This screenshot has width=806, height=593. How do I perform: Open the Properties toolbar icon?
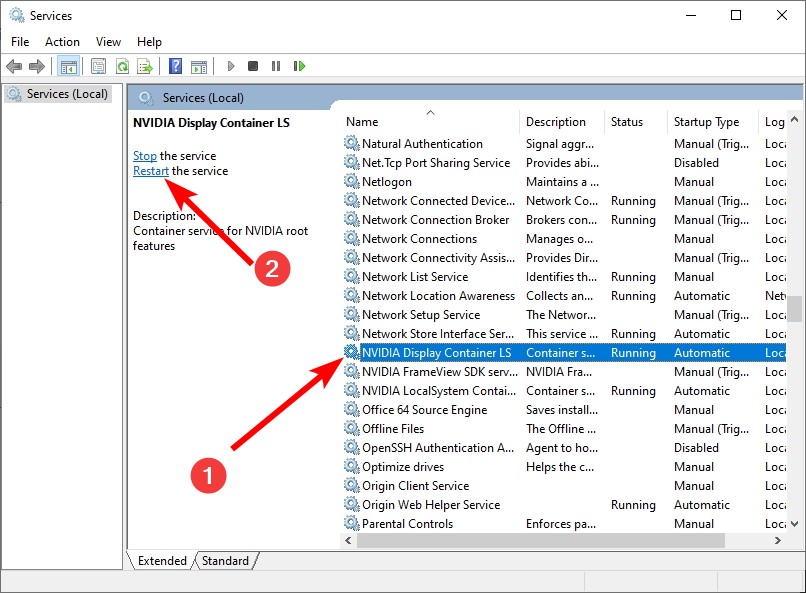click(x=98, y=66)
